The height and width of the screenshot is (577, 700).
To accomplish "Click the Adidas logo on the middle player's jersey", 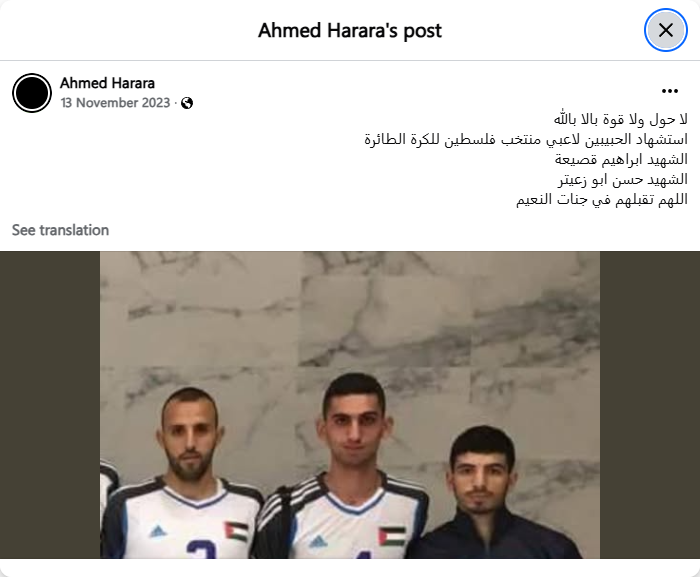I will tap(318, 542).
